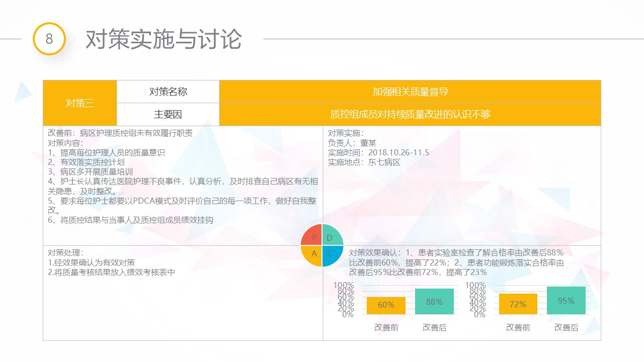This screenshot has height=362, width=644.
Task: Select the yellow 72% bar
Action: (518, 304)
